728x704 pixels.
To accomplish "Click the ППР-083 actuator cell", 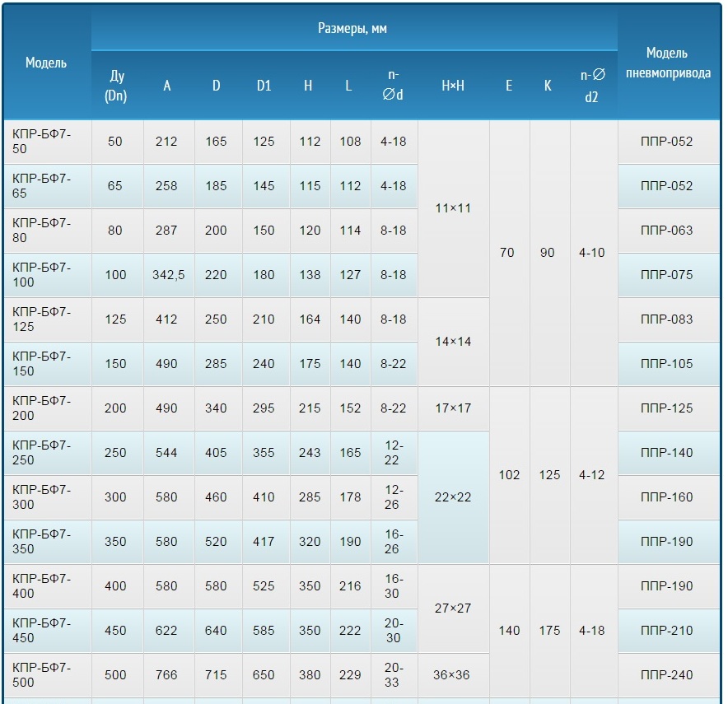I will 667,319.
